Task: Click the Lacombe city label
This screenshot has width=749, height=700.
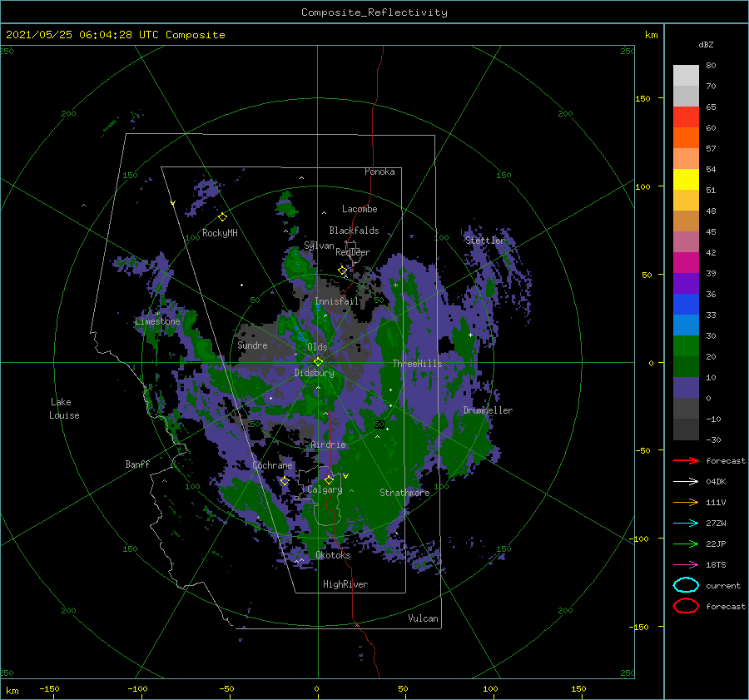Action: point(360,209)
